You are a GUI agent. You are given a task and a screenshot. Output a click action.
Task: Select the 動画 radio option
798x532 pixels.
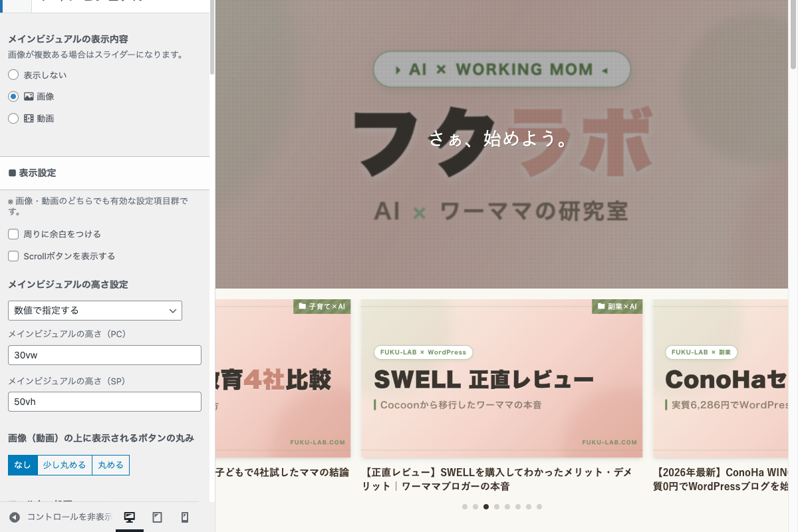(x=13, y=118)
